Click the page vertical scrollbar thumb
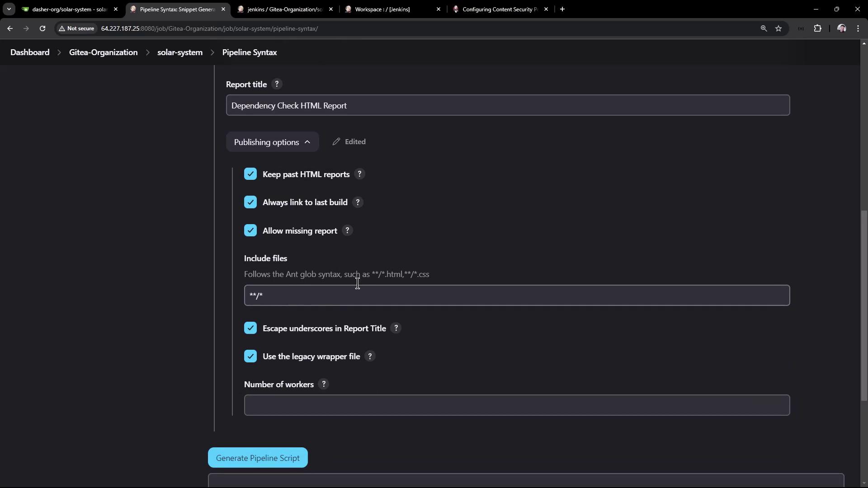This screenshot has height=488, width=868. pos(864,305)
